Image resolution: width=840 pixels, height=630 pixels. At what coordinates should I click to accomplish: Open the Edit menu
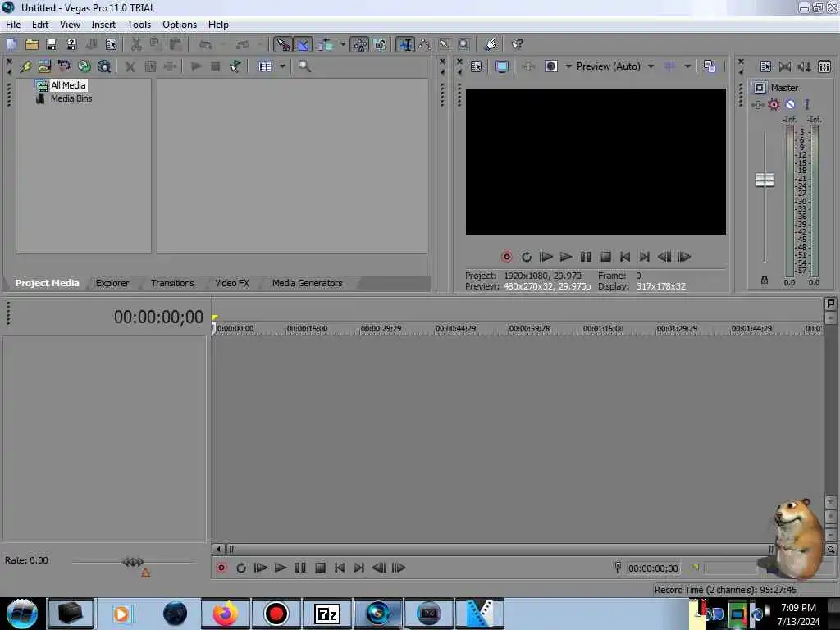click(x=39, y=25)
